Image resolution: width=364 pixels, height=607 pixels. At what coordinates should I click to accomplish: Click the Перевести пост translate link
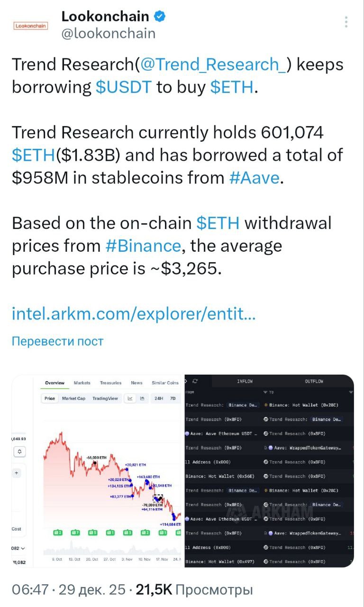57,341
